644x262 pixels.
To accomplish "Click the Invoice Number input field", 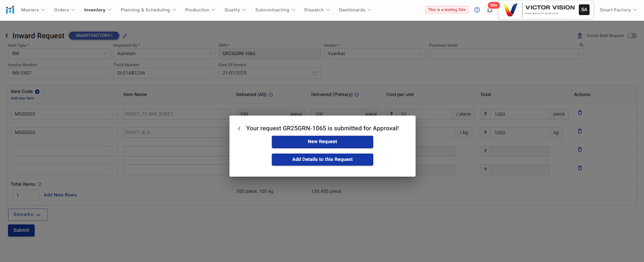I will click(x=59, y=73).
